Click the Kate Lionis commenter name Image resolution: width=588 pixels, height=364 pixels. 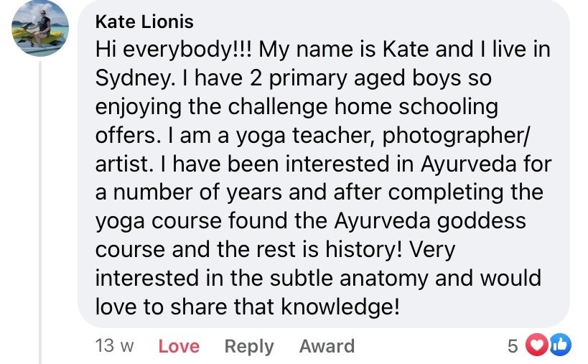point(144,22)
